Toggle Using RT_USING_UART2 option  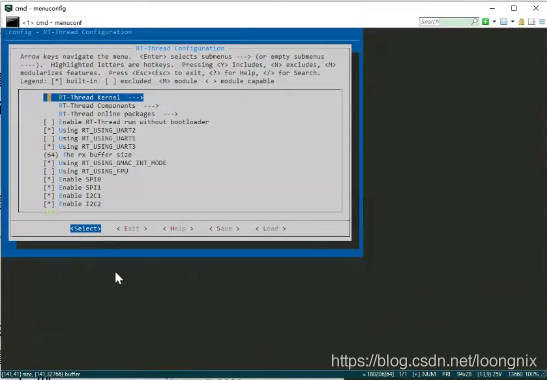(89, 130)
